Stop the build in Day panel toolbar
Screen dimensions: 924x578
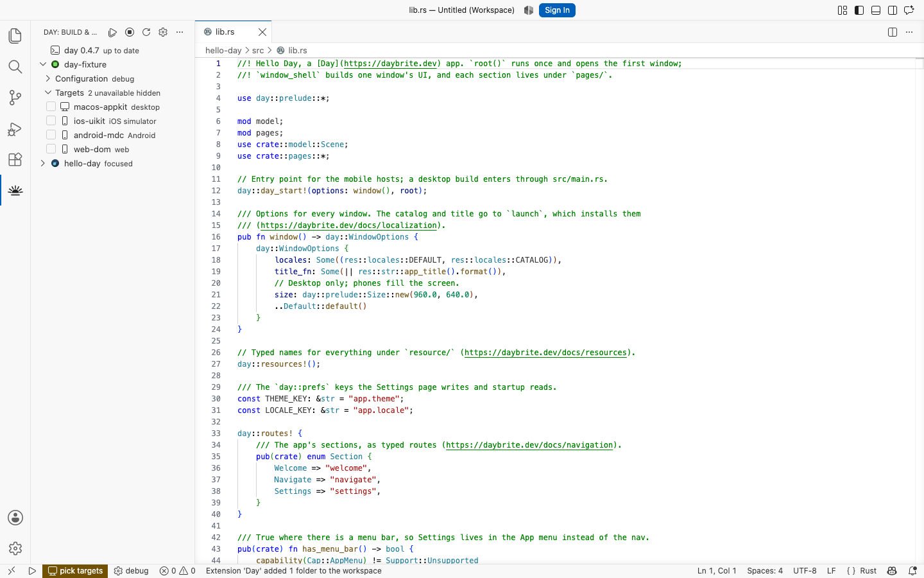pyautogui.click(x=130, y=32)
